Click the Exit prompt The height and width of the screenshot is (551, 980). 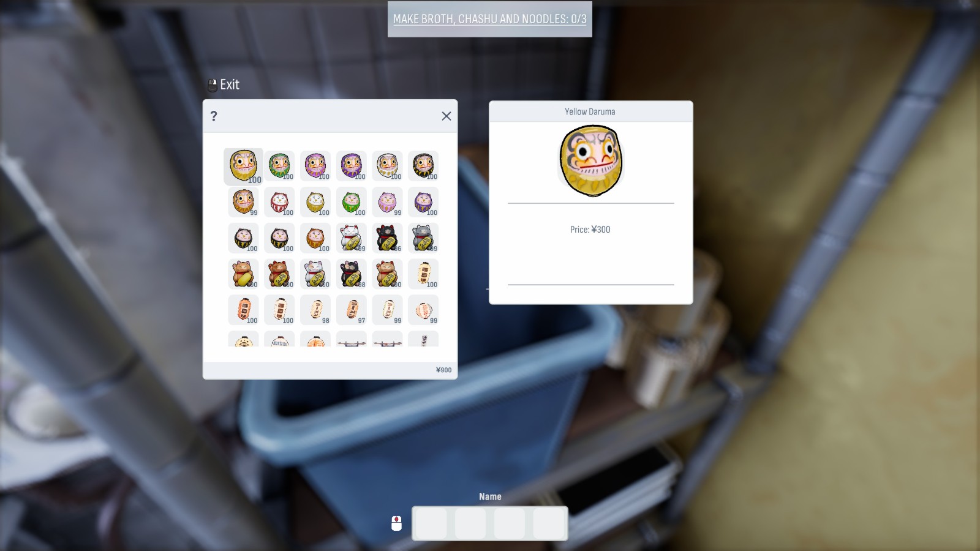click(224, 84)
